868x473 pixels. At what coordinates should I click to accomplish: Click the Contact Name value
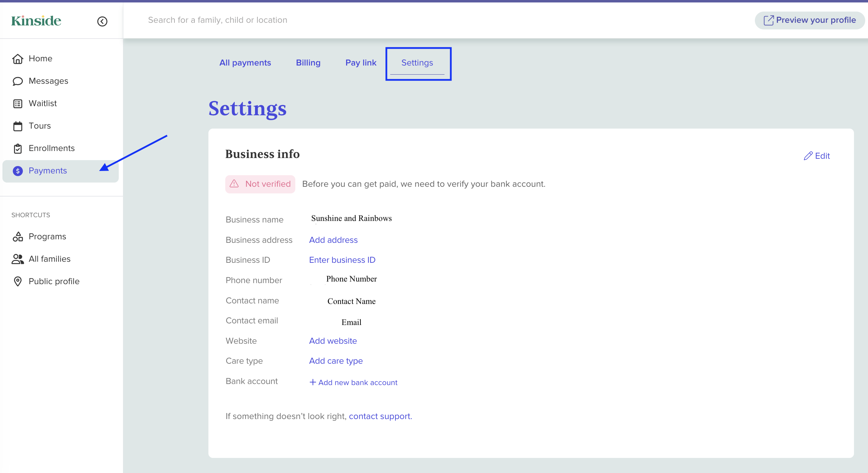[351, 301]
